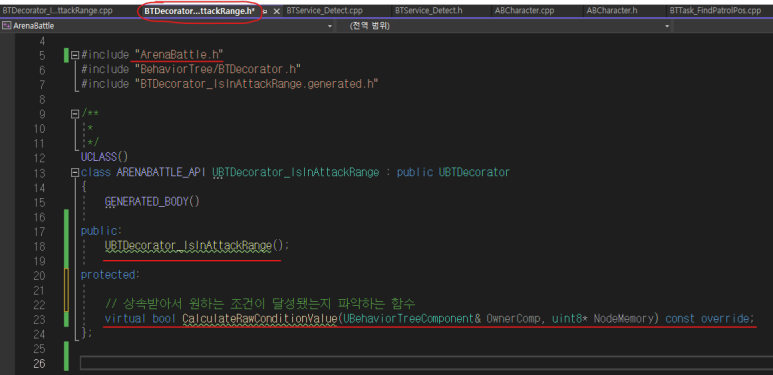Image resolution: width=773 pixels, height=375 pixels.
Task: Click the public: access specifier
Action: [x=101, y=231]
